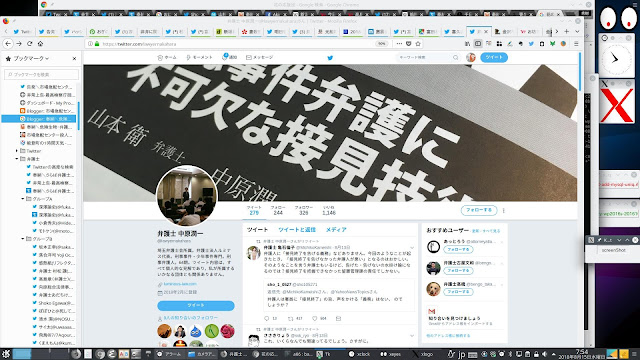Image resolution: width=640 pixels, height=360 pixels.
Task: Open likes count 1,146
Action: click(x=329, y=210)
